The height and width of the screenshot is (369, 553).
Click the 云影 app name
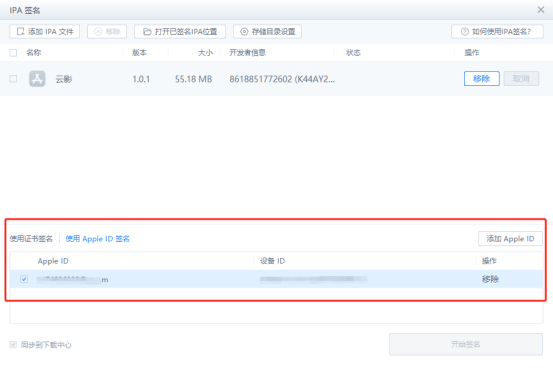pyautogui.click(x=64, y=79)
